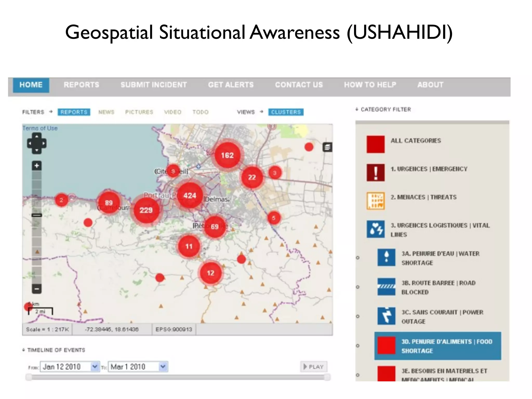Viewport: 532px width, 399px height.
Task: Collapse the Timeline of Events section
Action: (54, 350)
